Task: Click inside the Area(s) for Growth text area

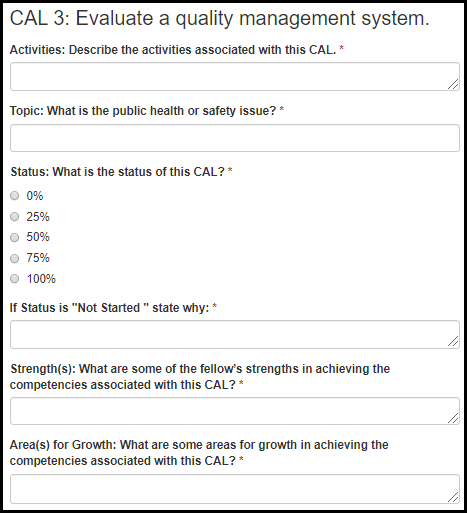Action: click(235, 489)
